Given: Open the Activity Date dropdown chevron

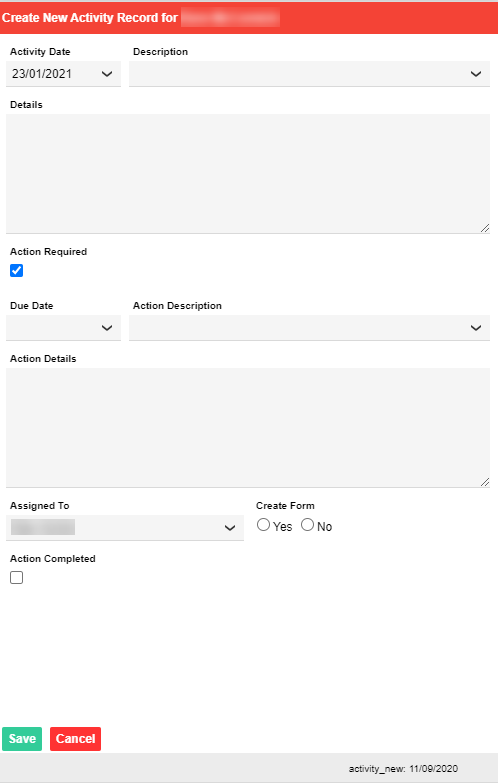Looking at the screenshot, I should pyautogui.click(x=107, y=74).
